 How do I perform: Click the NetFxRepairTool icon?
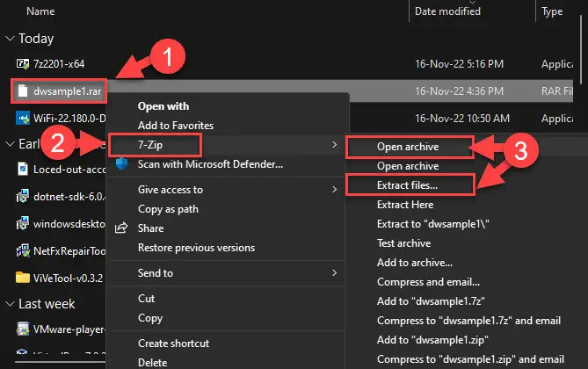pos(23,250)
